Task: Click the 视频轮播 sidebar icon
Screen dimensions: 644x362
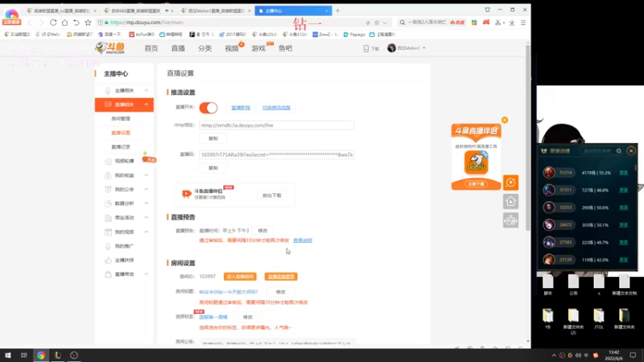Action: coord(108,162)
